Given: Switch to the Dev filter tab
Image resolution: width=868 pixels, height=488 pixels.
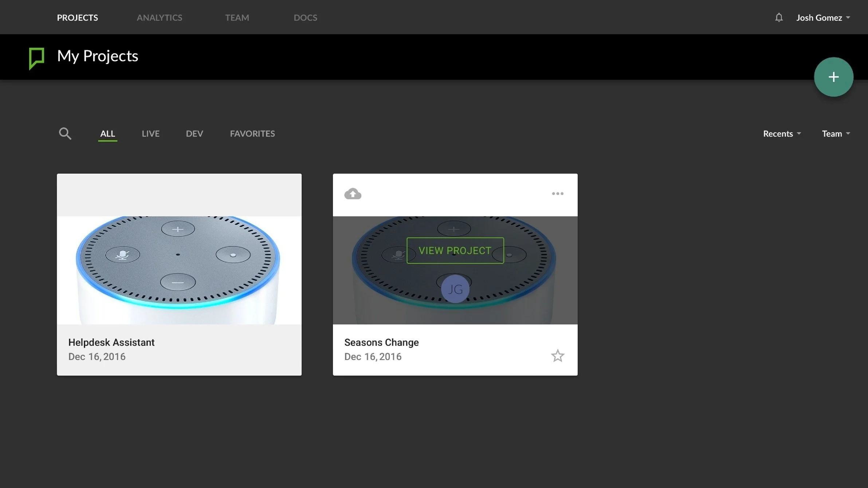Looking at the screenshot, I should pos(195,134).
